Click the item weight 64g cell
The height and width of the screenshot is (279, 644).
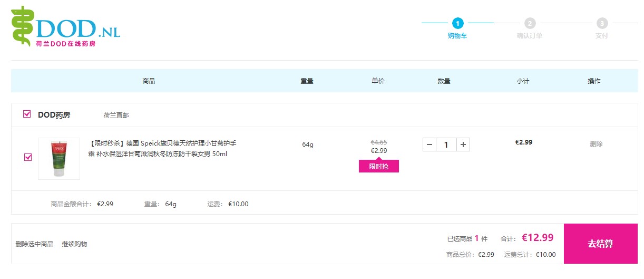coord(308,145)
